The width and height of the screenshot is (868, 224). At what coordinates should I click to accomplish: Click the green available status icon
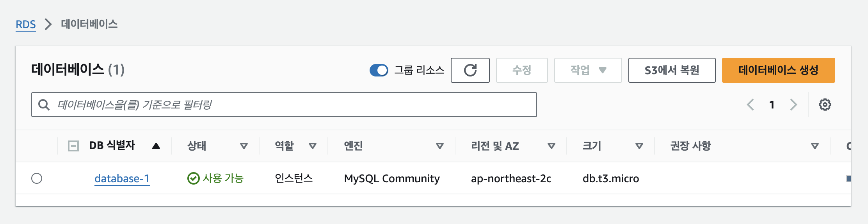(x=193, y=178)
